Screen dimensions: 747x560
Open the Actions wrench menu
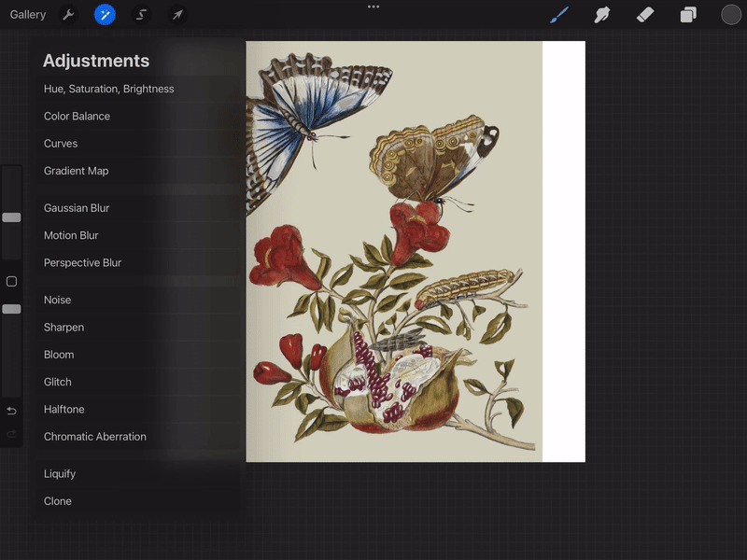[x=68, y=15]
